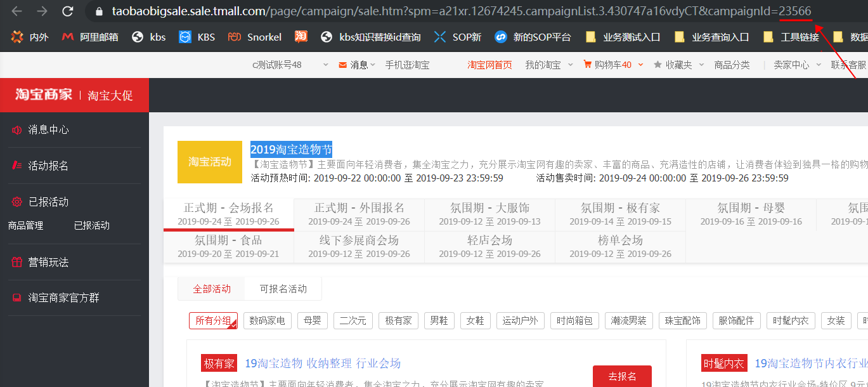Filter by the 极有家 group tag
The width and height of the screenshot is (868, 387).
pos(398,320)
